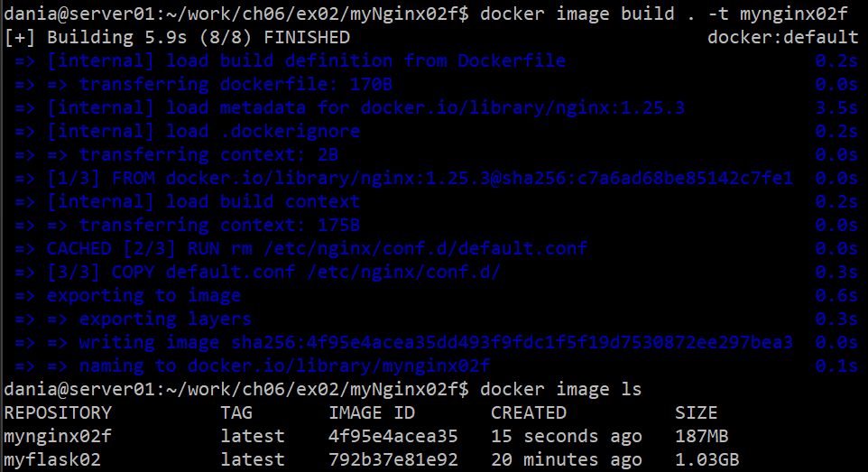The height and width of the screenshot is (472, 868).
Task: Click the image ID '4f95e4acea35'
Action: coord(392,436)
